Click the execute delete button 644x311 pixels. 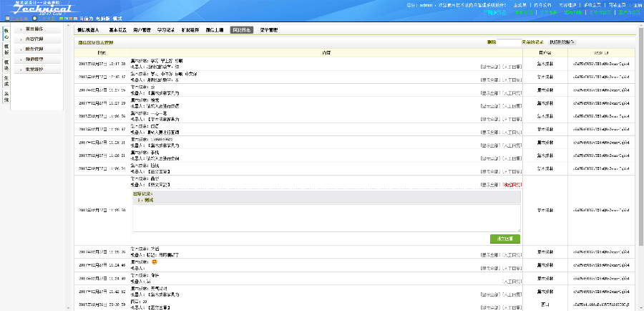[x=564, y=42]
